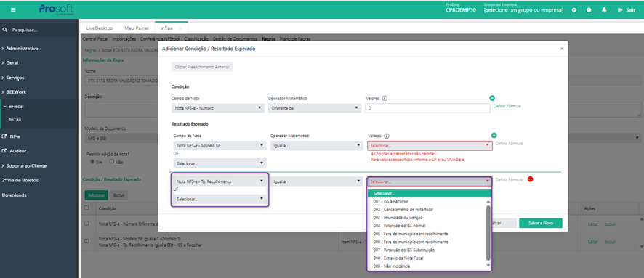The height and width of the screenshot is (278, 644).
Task: Open the help question mark icon
Action: click(589, 10)
